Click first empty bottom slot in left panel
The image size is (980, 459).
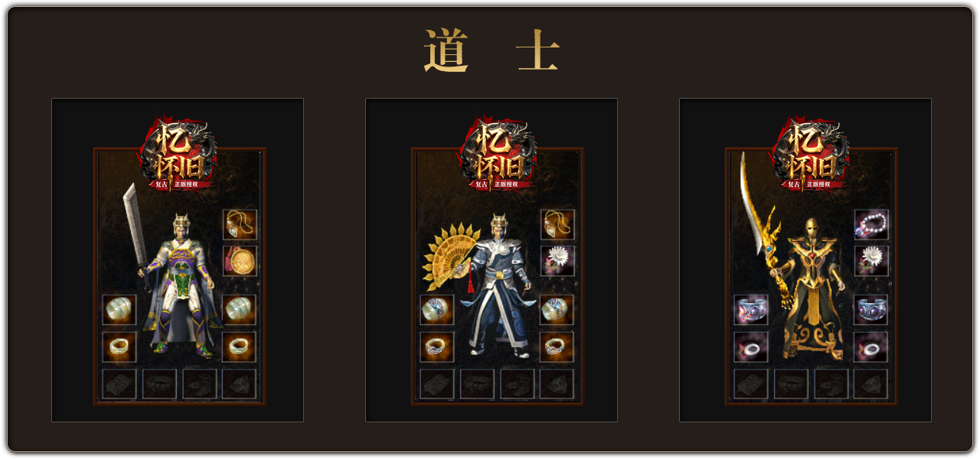[x=119, y=384]
